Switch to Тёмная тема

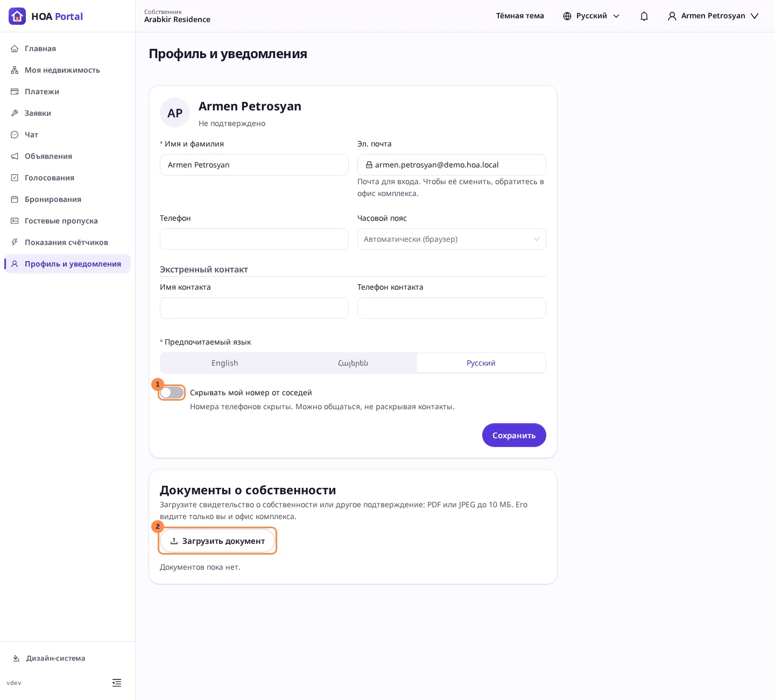[520, 16]
